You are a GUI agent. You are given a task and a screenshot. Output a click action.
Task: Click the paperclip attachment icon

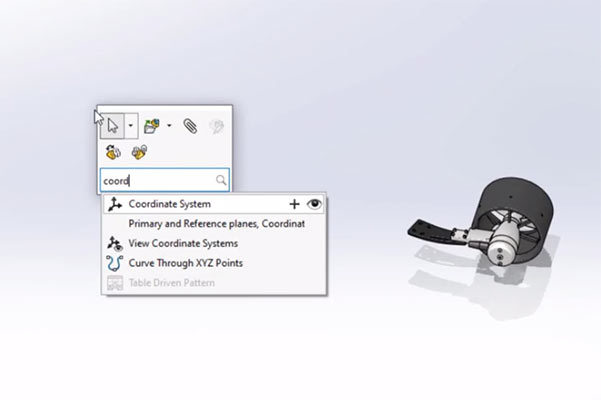click(x=189, y=126)
